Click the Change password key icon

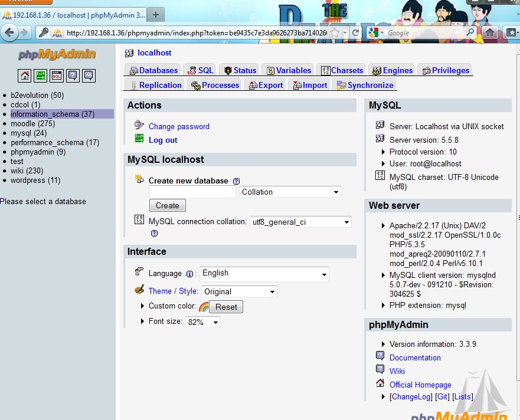click(139, 124)
